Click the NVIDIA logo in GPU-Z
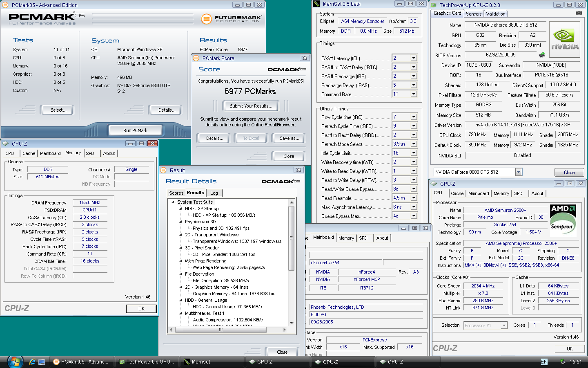The image size is (588, 368). (565, 40)
